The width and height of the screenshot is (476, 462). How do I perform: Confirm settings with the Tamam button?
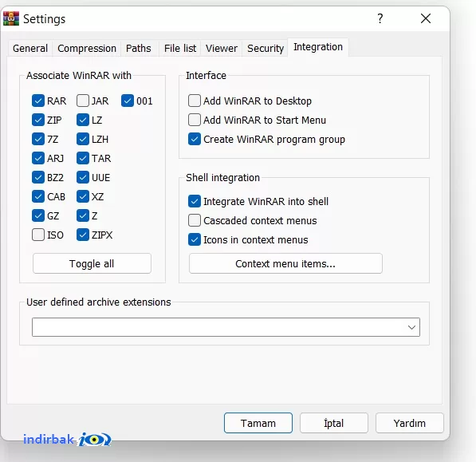[x=258, y=423]
